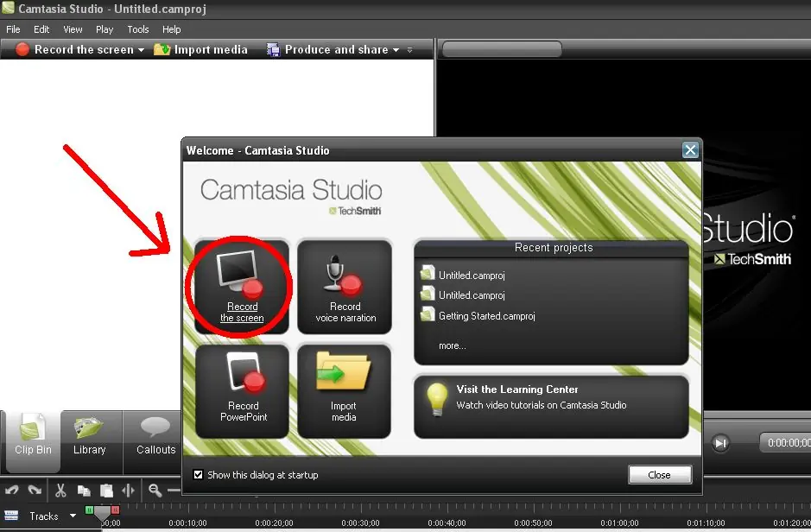
Task: Click Visit the Learning Center link
Action: point(517,389)
